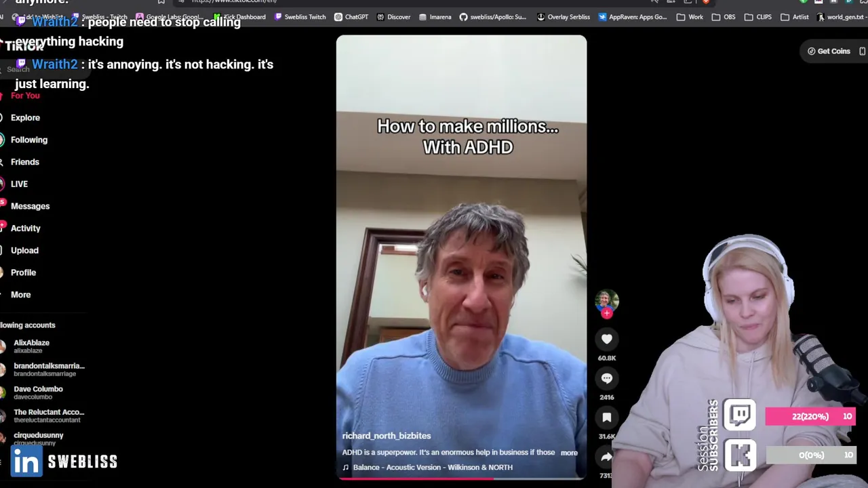
Task: Open AlixAblaze followed account
Action: click(31, 346)
